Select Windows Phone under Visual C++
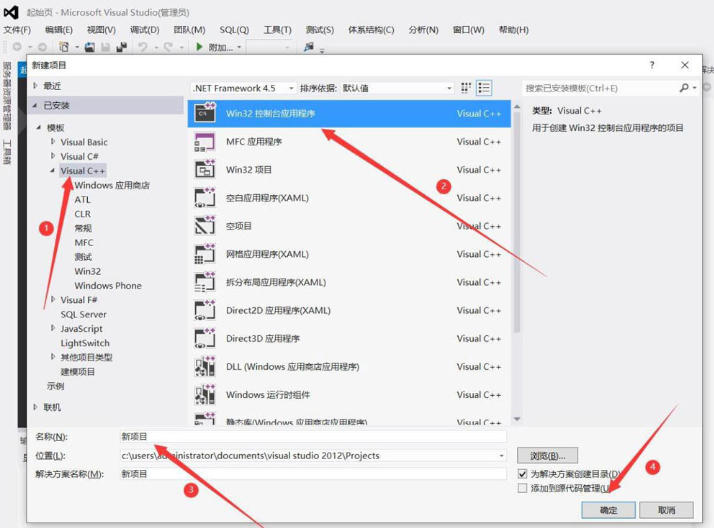This screenshot has width=714, height=528. click(x=108, y=285)
